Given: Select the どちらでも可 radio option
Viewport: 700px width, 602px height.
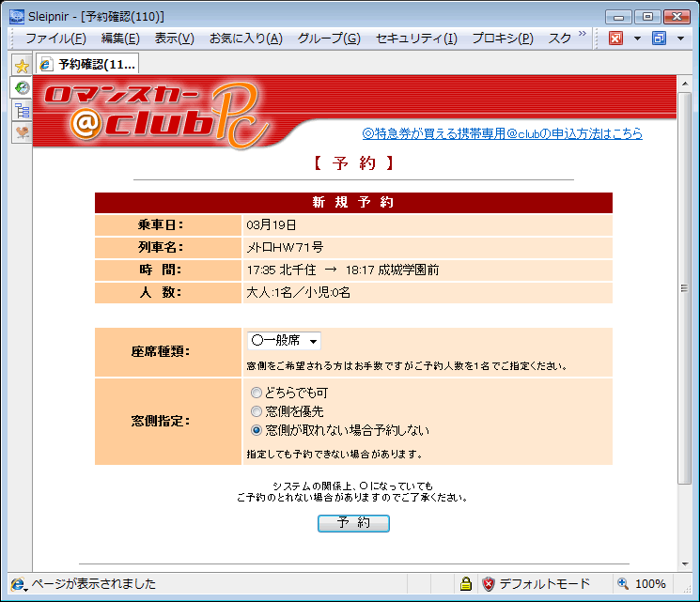Looking at the screenshot, I should tap(257, 393).
